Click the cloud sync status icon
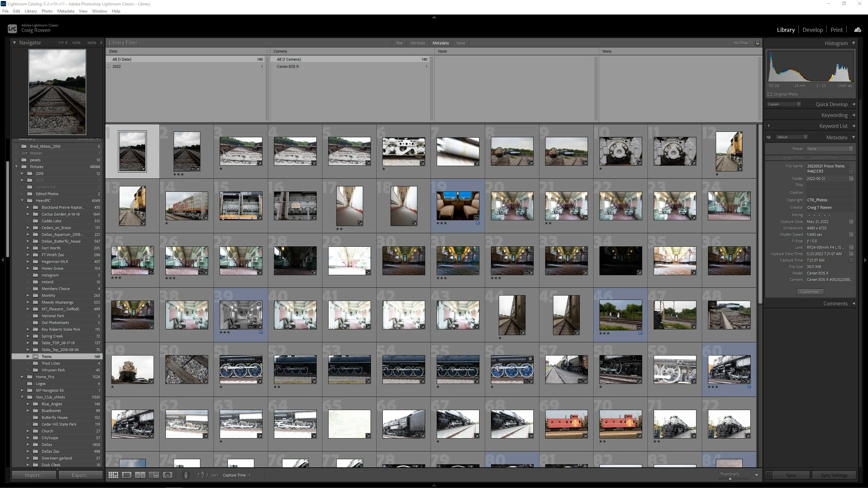The width and height of the screenshot is (868, 488). coord(857,30)
